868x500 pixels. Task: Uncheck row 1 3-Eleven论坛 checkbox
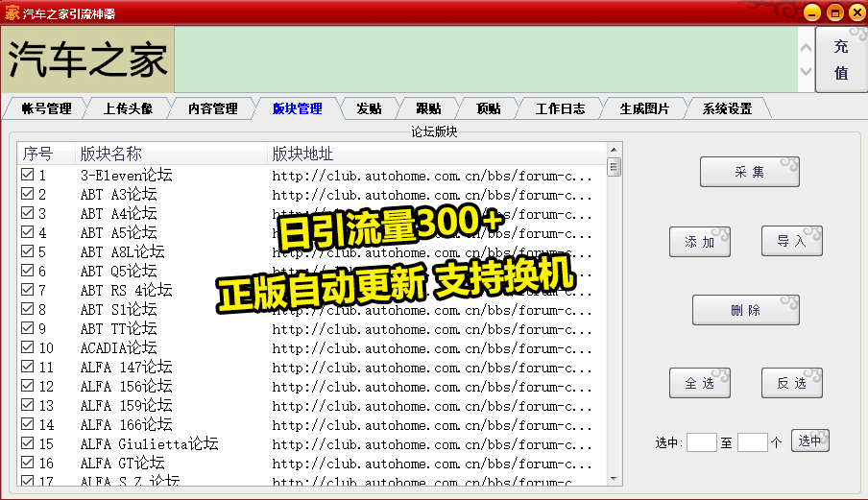tap(27, 175)
